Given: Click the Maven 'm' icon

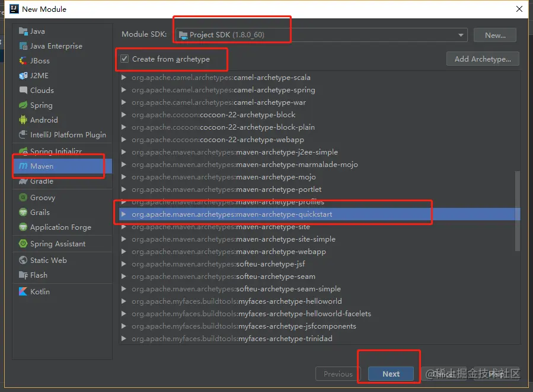Looking at the screenshot, I should [x=23, y=166].
